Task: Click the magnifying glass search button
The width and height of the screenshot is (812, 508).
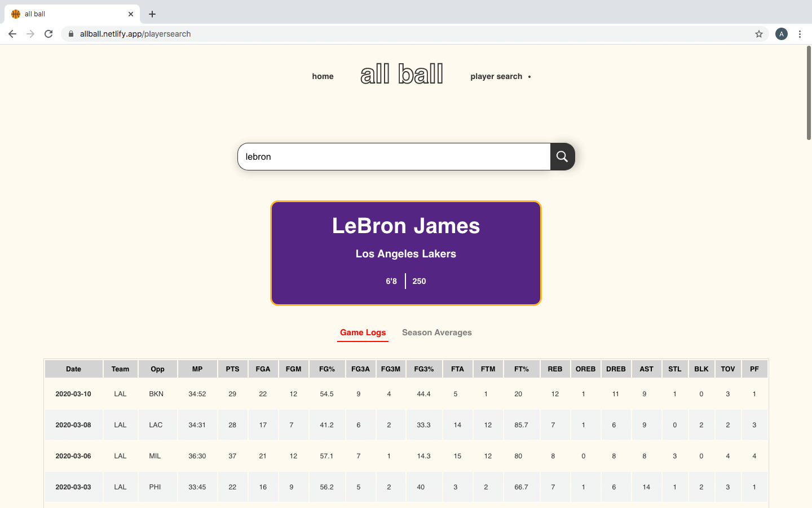Action: click(x=562, y=156)
